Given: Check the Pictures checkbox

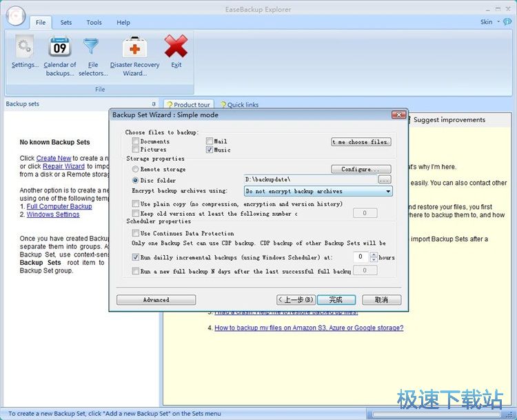Looking at the screenshot, I should point(136,150).
